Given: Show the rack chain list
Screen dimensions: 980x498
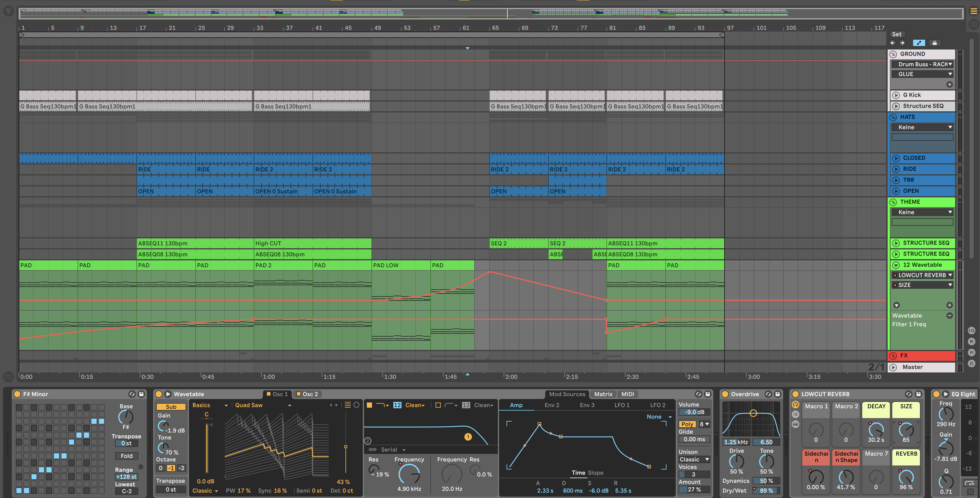Looking at the screenshot, I should [x=795, y=414].
